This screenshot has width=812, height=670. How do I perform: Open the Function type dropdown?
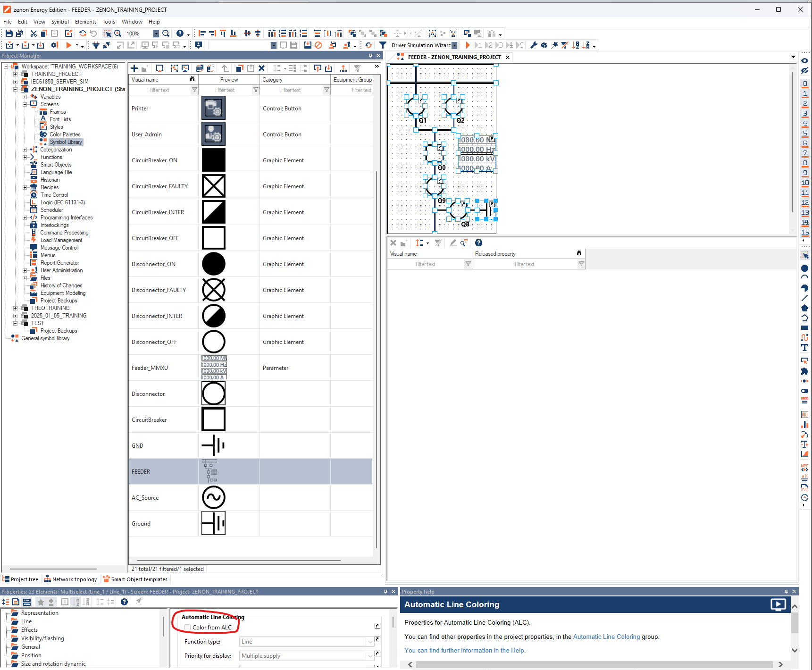[x=370, y=642]
